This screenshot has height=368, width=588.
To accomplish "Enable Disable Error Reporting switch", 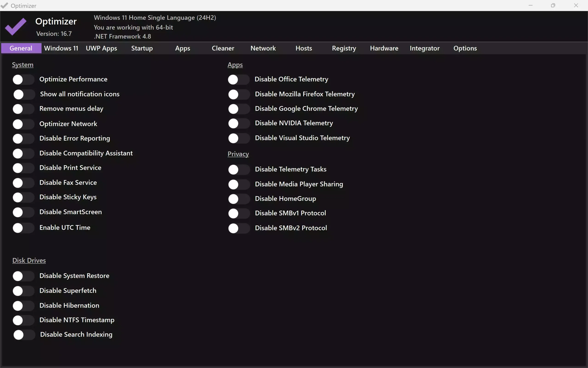I will pos(23,139).
